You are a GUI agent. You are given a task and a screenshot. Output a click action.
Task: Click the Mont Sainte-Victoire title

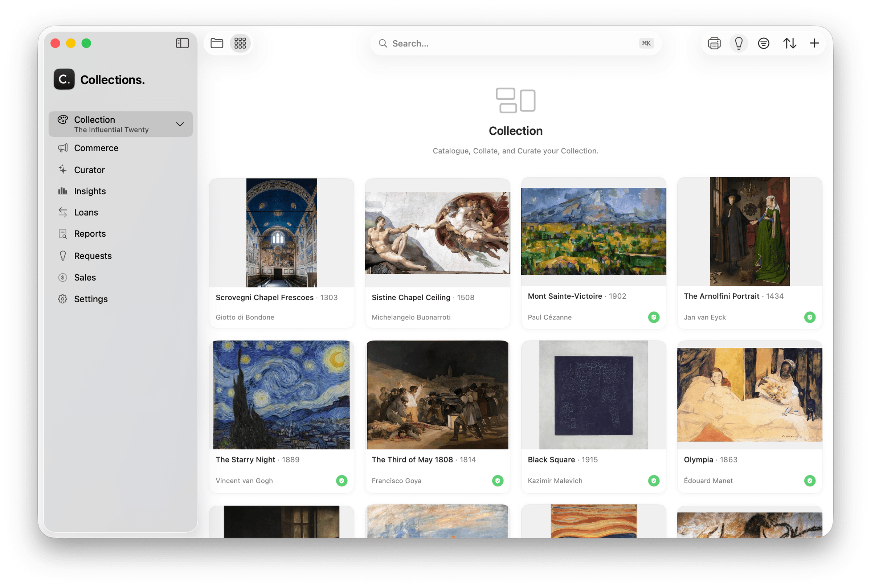565,296
